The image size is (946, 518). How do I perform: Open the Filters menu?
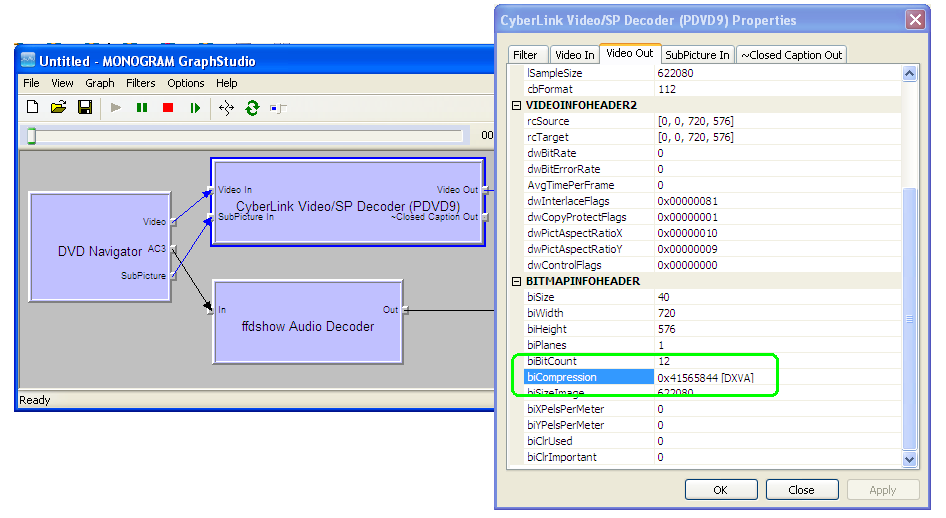pos(141,83)
